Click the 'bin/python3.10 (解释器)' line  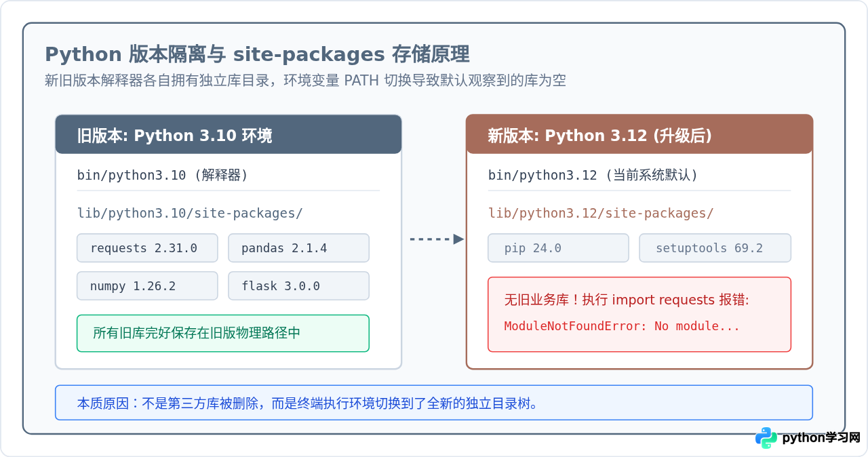pos(163,175)
